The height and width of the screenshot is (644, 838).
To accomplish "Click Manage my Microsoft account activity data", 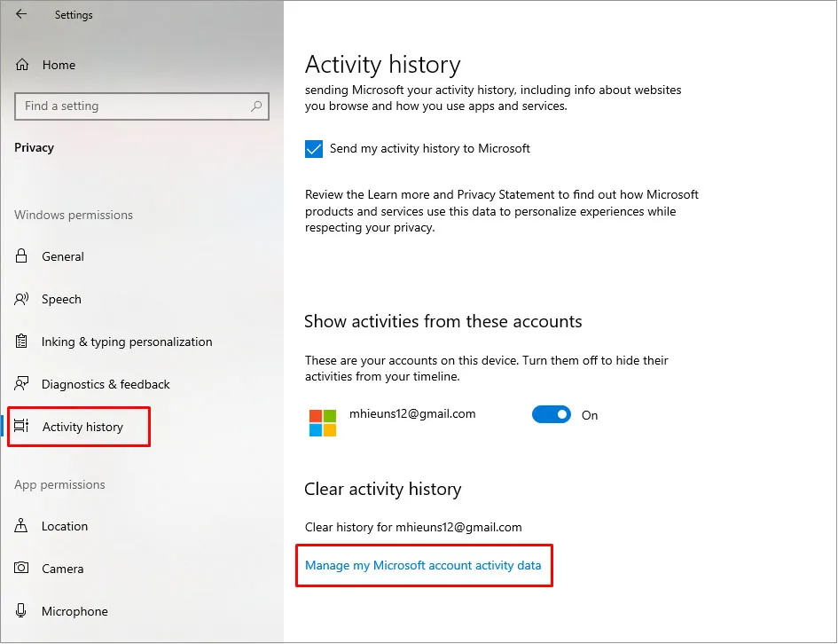I will (x=424, y=563).
